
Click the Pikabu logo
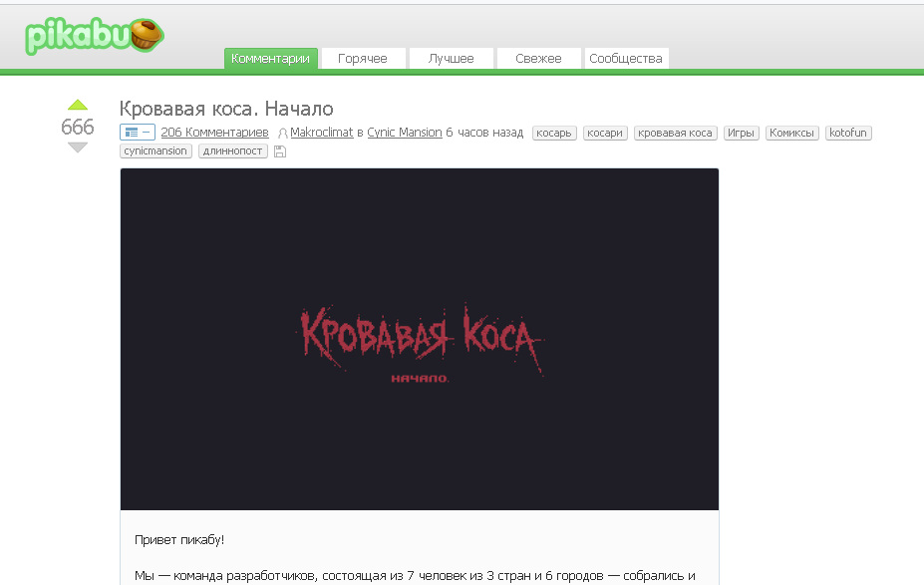(x=94, y=37)
